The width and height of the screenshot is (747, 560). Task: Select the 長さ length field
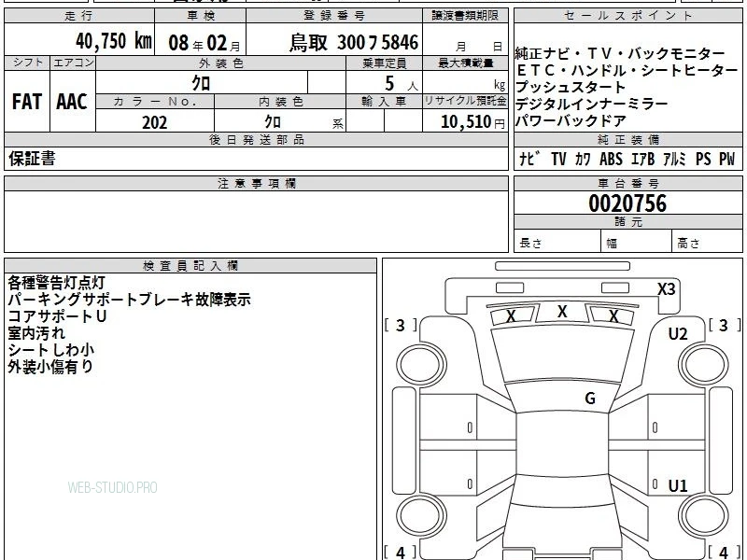tap(557, 242)
